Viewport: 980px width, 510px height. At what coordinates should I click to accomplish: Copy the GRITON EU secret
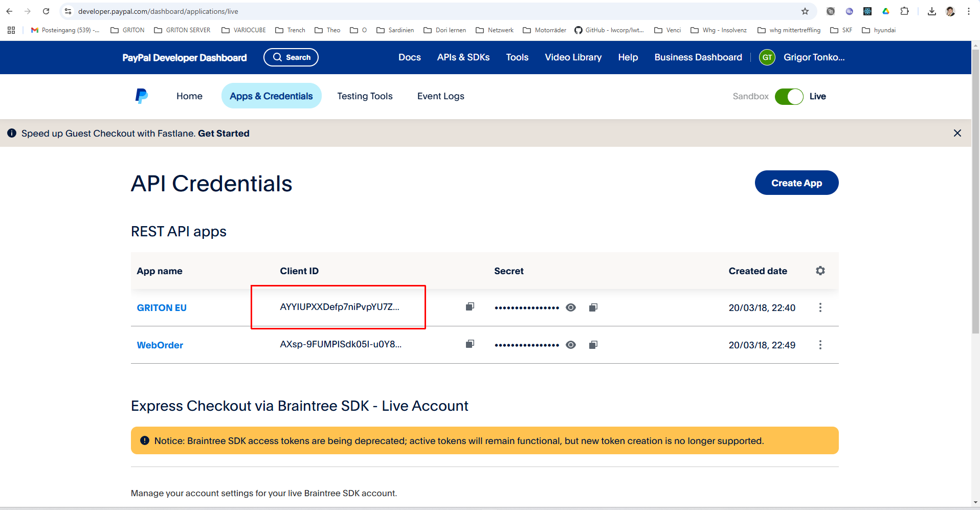[x=593, y=307]
